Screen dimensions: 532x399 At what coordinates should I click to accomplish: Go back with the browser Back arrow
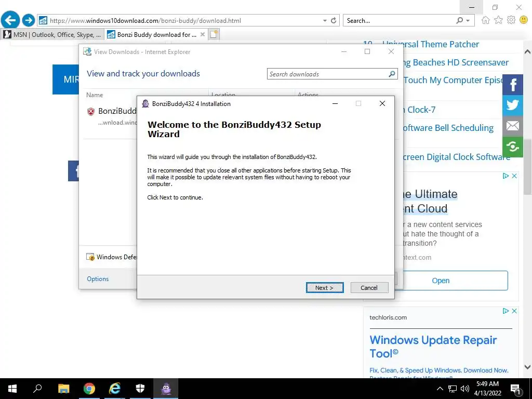pos(10,20)
